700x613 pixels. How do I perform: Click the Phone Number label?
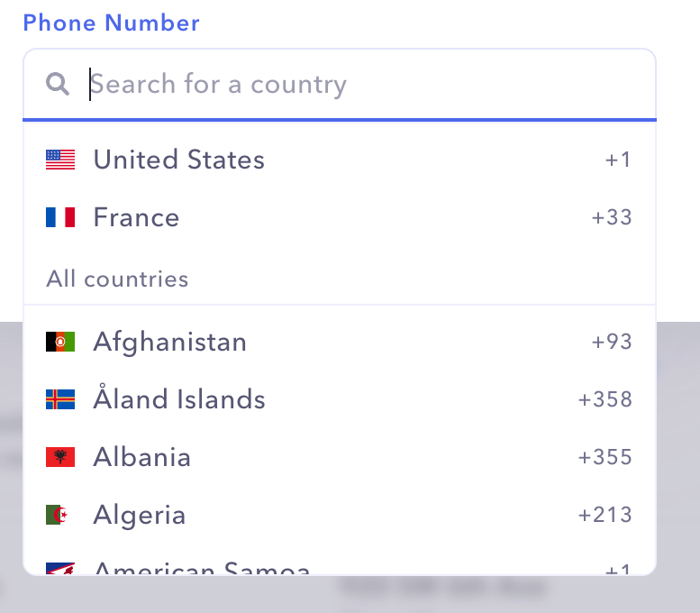[112, 23]
